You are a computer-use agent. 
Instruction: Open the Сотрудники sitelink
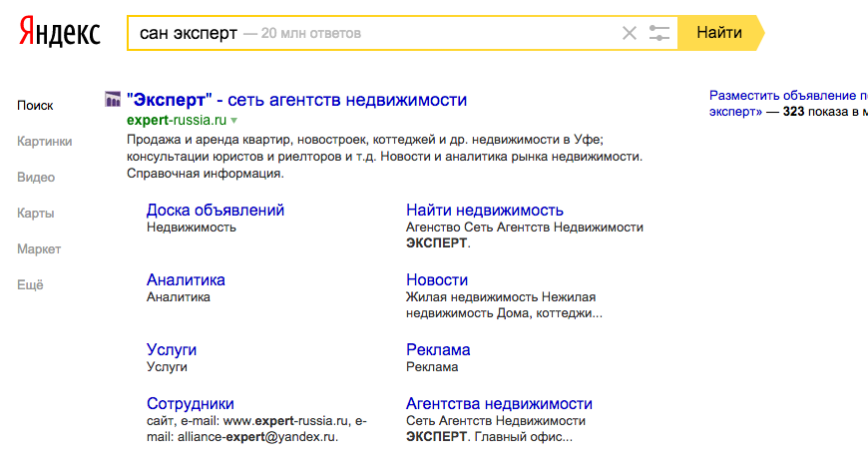point(191,403)
